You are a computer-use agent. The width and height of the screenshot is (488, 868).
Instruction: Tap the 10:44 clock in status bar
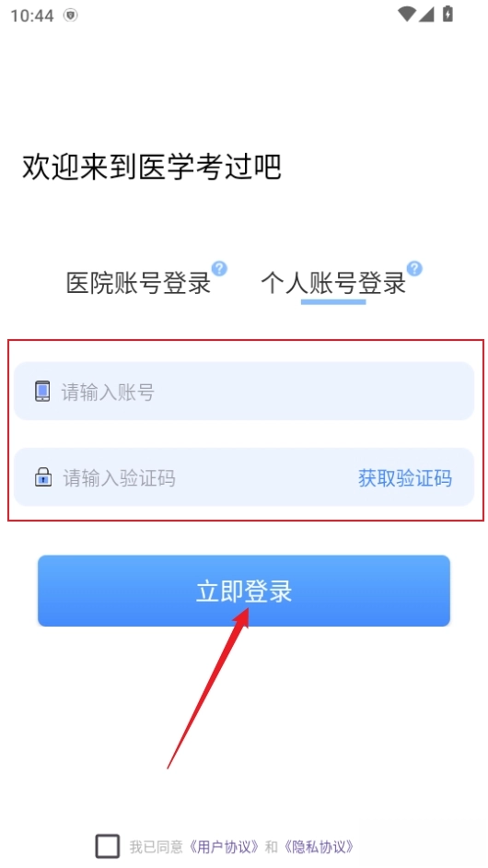coord(32,16)
